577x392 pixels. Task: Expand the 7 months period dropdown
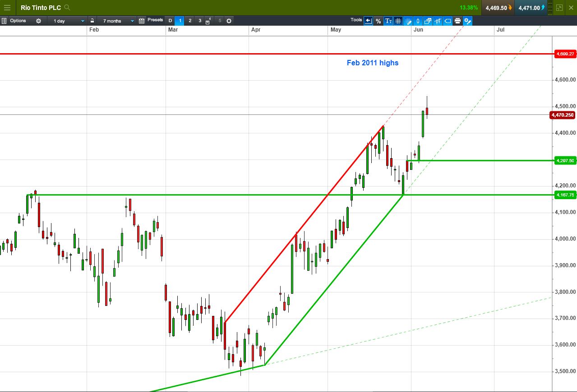pyautogui.click(x=116, y=21)
